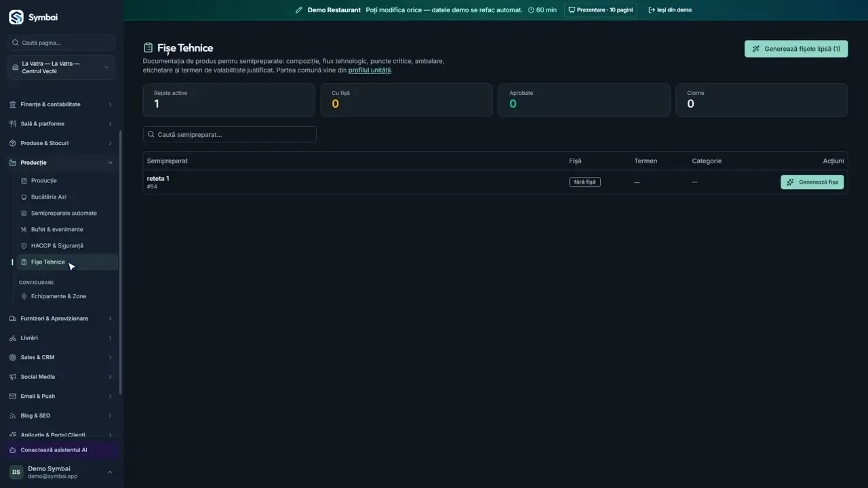This screenshot has width=868, height=488.
Task: Click the Bucătăria Azi icon
Action: click(x=24, y=197)
